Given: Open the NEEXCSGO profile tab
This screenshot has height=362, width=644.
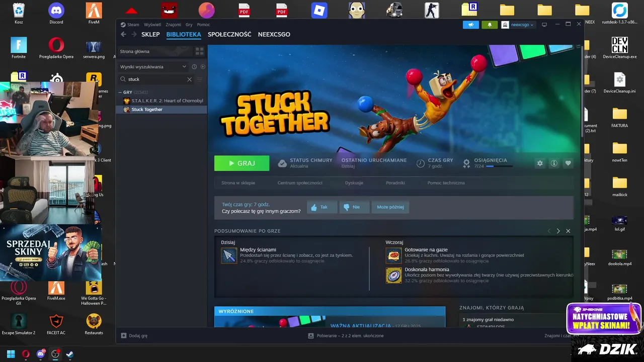Looking at the screenshot, I should point(274,34).
